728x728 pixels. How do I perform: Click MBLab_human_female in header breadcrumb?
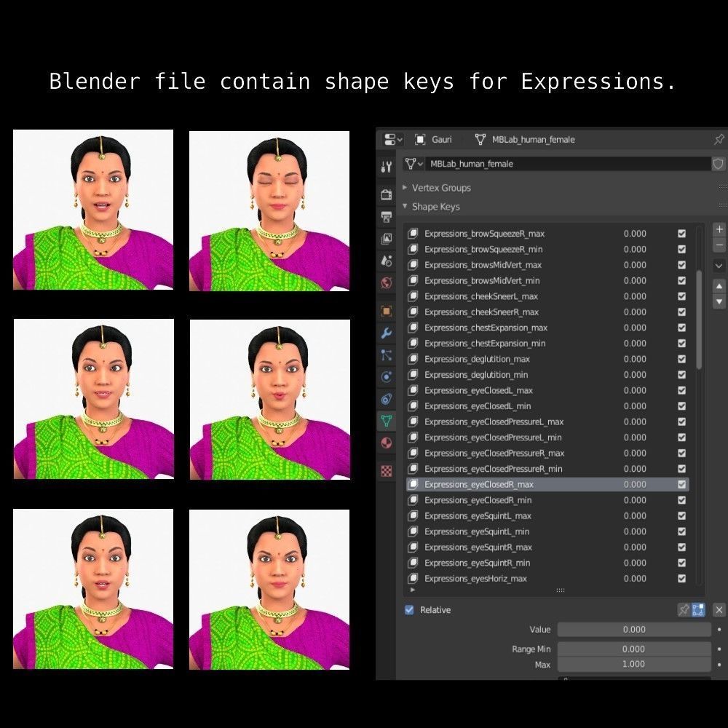click(533, 139)
